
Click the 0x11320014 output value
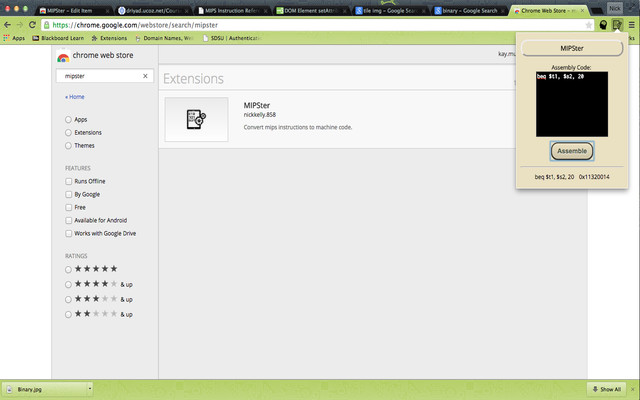[x=594, y=177]
